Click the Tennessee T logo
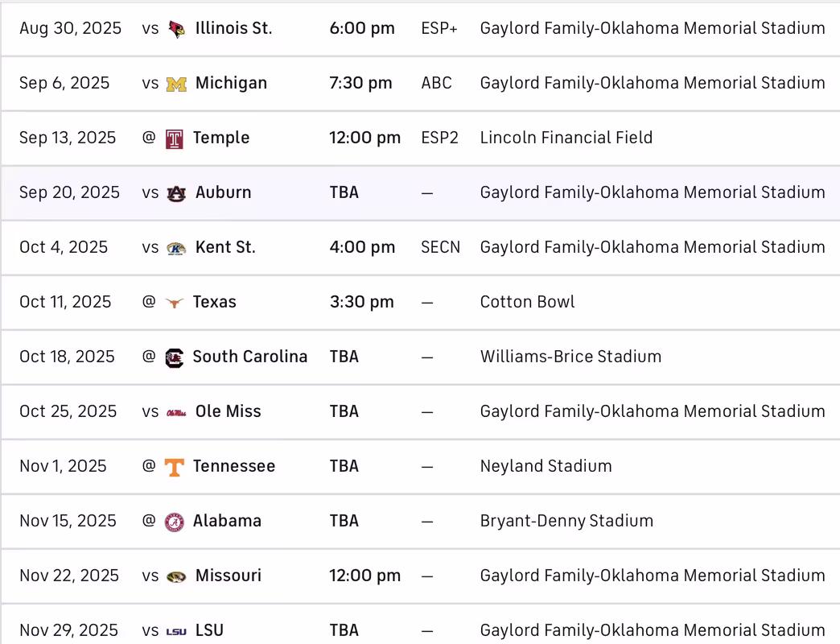 click(174, 467)
